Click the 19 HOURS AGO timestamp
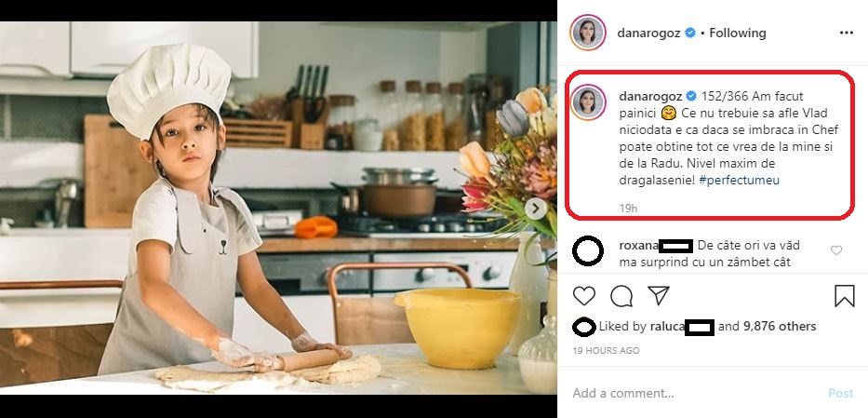Viewport: 868px width, 418px height. point(606,351)
